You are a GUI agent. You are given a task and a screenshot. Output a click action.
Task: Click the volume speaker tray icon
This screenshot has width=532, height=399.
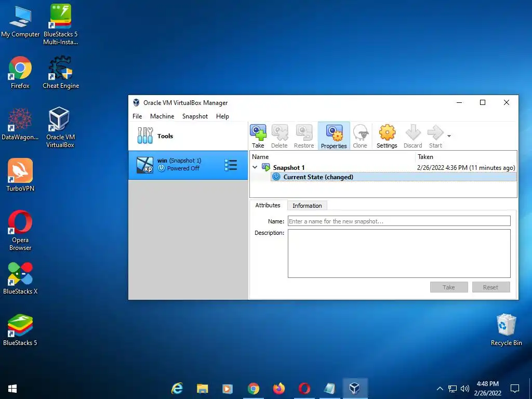pyautogui.click(x=465, y=389)
